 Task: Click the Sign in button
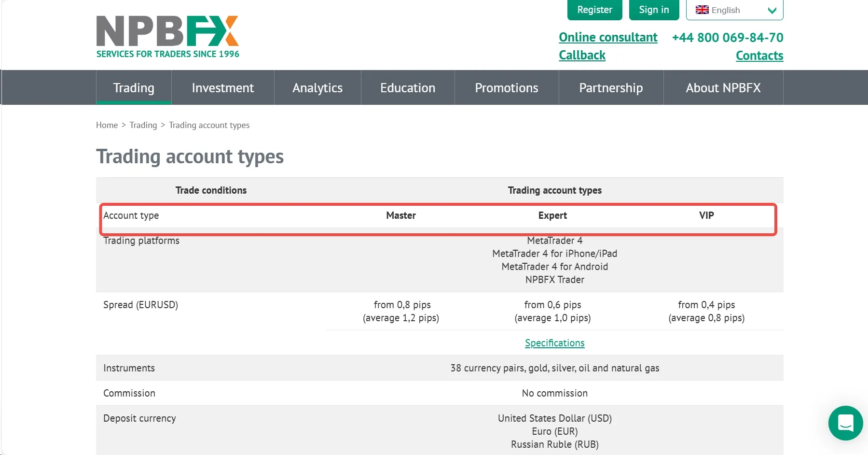coord(654,10)
